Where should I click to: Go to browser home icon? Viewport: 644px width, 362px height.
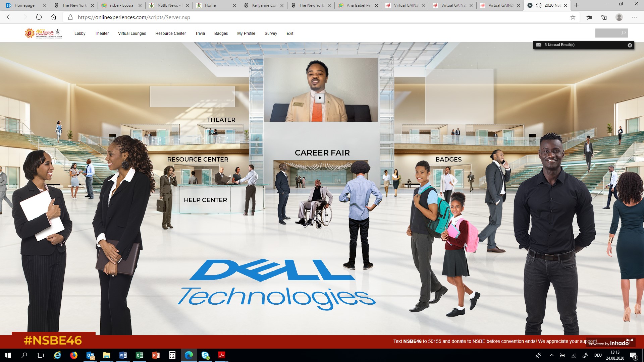pyautogui.click(x=54, y=17)
